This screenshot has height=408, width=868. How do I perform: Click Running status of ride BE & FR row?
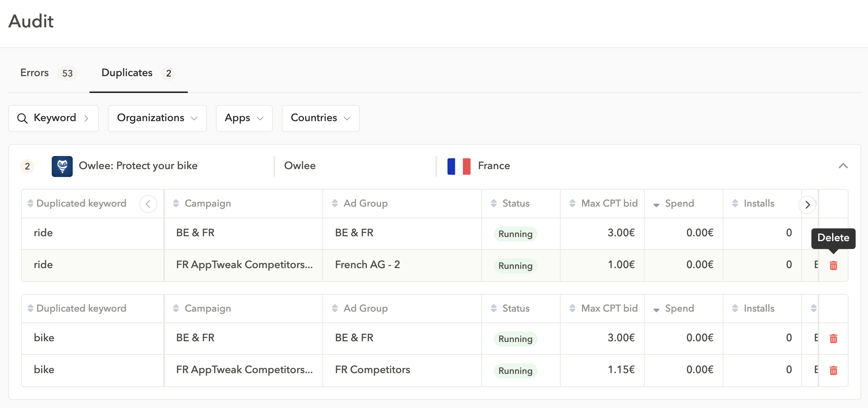(x=515, y=234)
